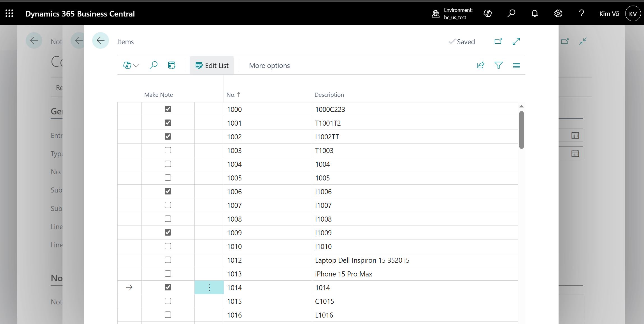The width and height of the screenshot is (644, 324).
Task: Select description I1010
Action: pyautogui.click(x=415, y=246)
